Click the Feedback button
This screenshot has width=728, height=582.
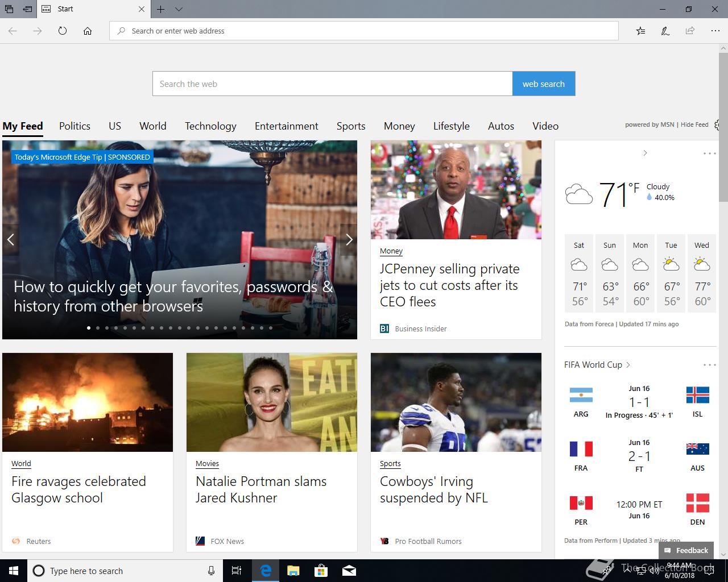[x=686, y=550]
